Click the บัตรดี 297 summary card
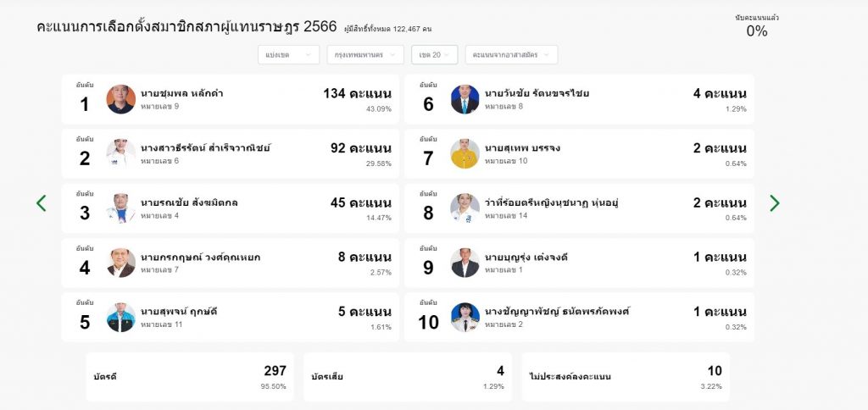 coord(190,377)
